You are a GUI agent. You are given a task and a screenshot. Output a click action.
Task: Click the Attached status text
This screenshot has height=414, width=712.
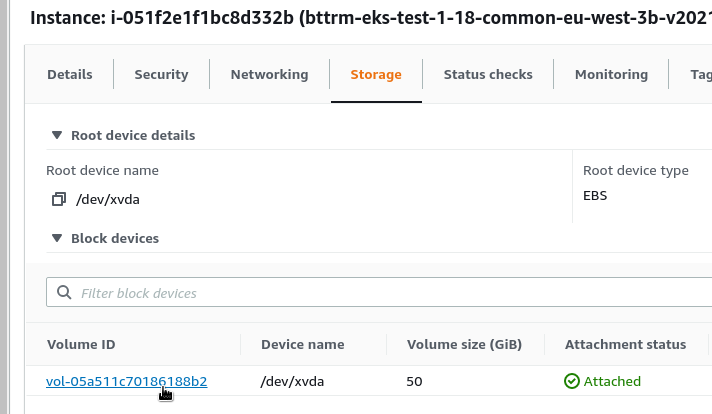pyautogui.click(x=612, y=381)
